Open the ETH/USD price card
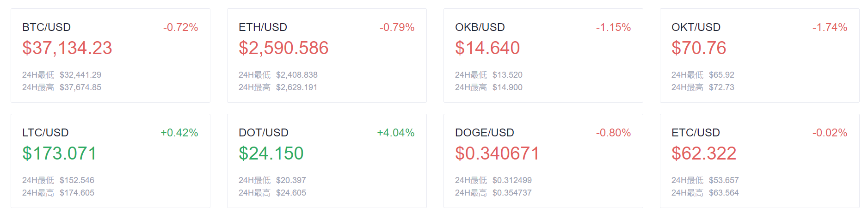The image size is (868, 215). (327, 55)
